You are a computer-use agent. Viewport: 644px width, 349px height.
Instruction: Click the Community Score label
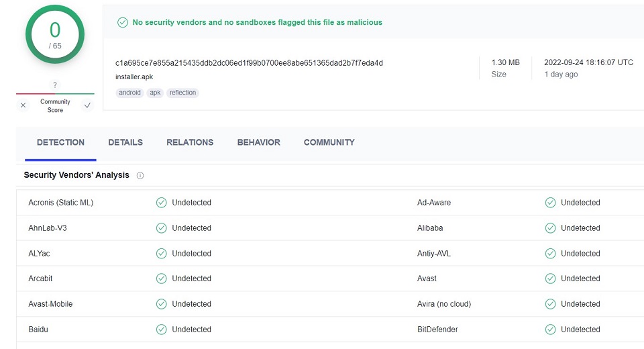[x=55, y=105]
